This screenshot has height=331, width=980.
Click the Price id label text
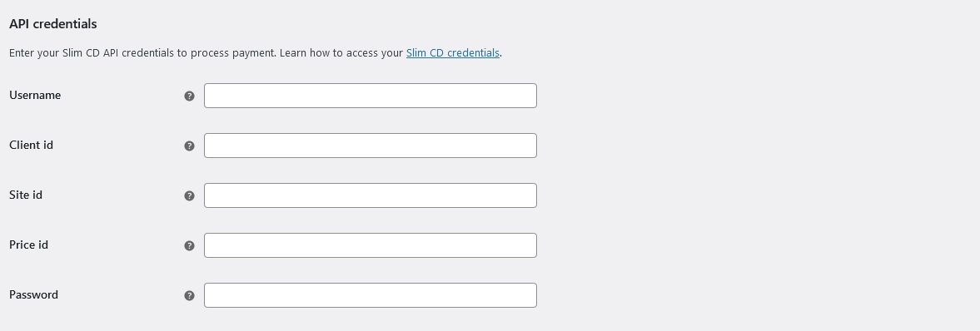(29, 245)
